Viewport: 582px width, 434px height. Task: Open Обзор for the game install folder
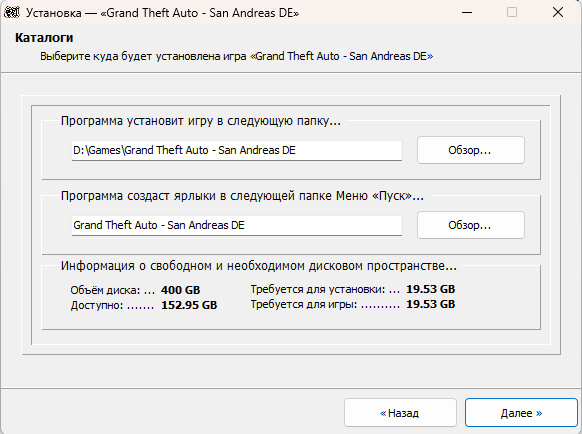[471, 150]
